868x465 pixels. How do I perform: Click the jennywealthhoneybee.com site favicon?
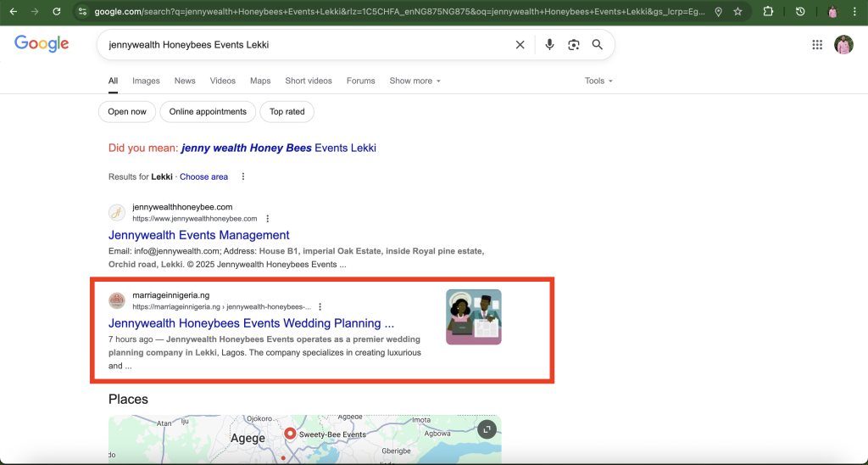(x=117, y=213)
